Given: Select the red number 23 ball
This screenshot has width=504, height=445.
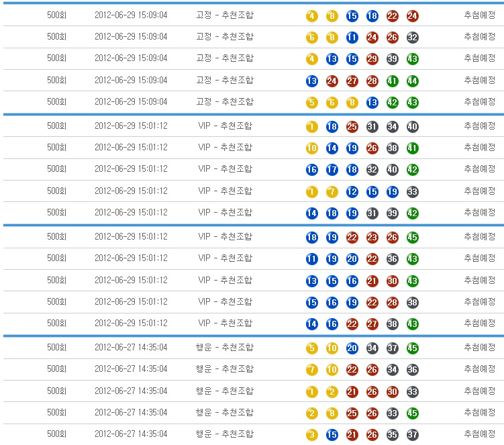Looking at the screenshot, I should [x=372, y=237].
